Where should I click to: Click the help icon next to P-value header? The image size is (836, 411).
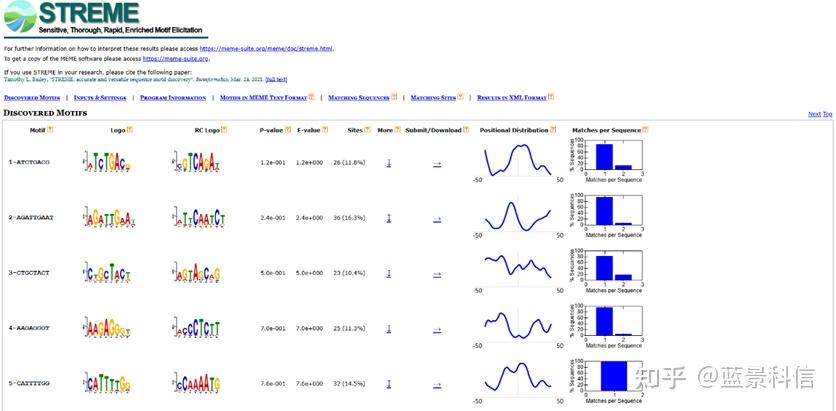(288, 130)
